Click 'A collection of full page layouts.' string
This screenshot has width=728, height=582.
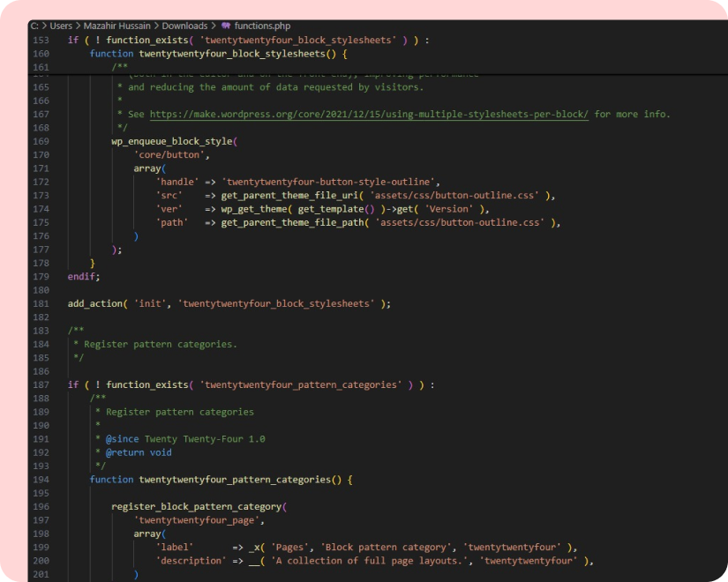[370, 561]
